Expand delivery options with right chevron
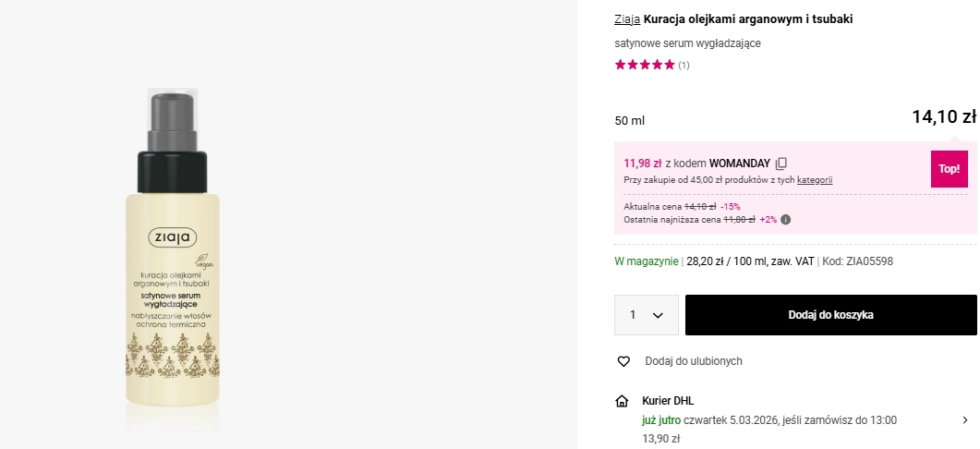The image size is (980, 449). (965, 420)
